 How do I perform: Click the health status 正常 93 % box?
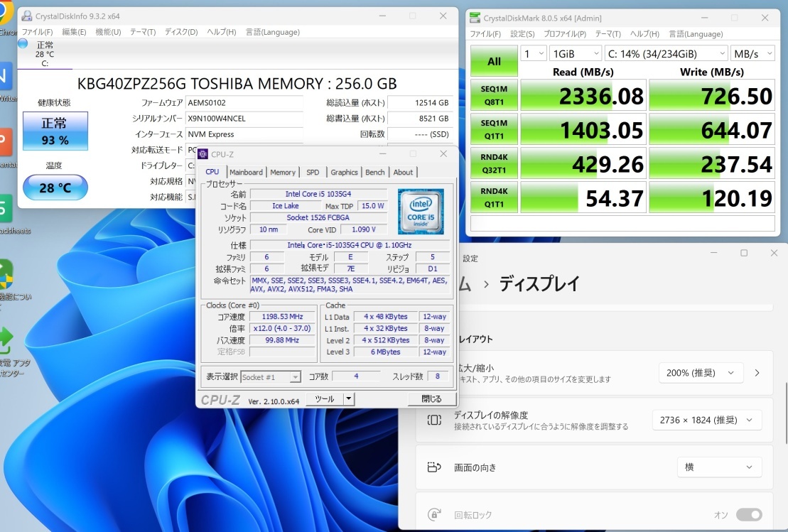click(55, 131)
